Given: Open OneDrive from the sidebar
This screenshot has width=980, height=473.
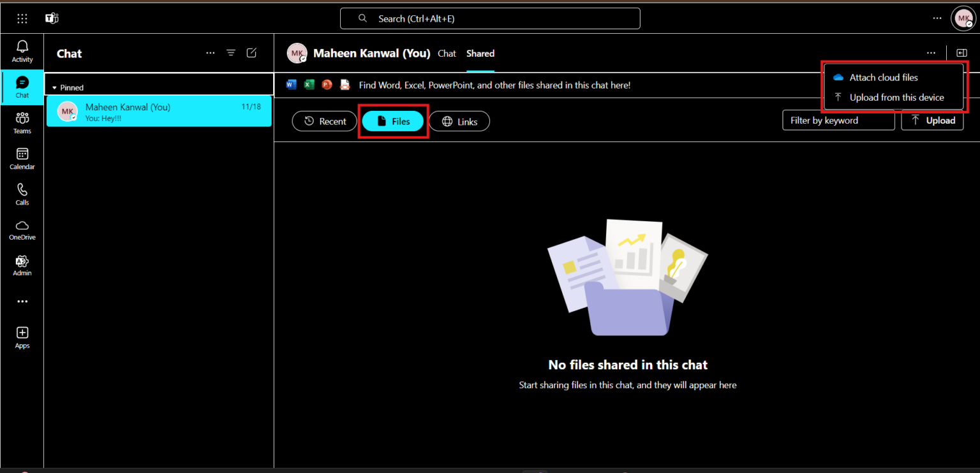Looking at the screenshot, I should [22, 229].
